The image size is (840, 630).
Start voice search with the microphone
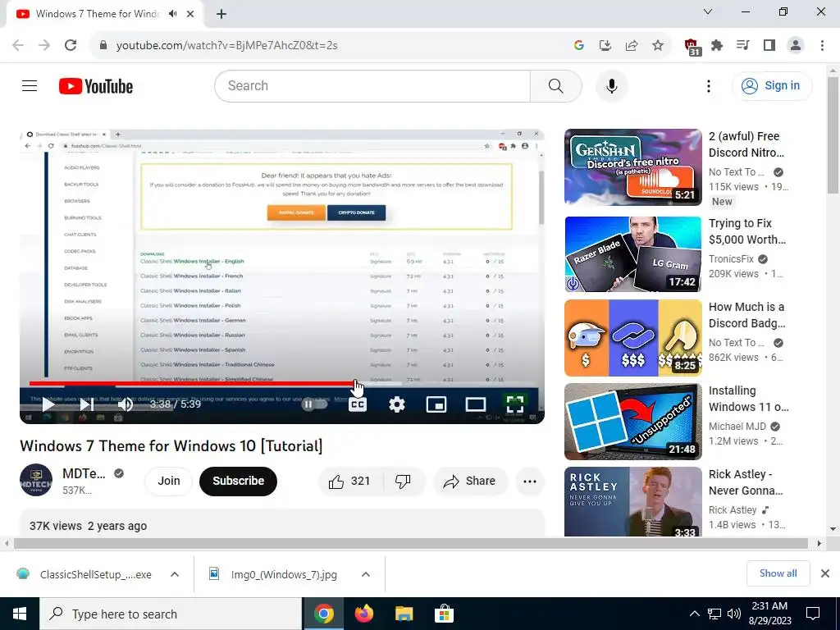pyautogui.click(x=611, y=85)
